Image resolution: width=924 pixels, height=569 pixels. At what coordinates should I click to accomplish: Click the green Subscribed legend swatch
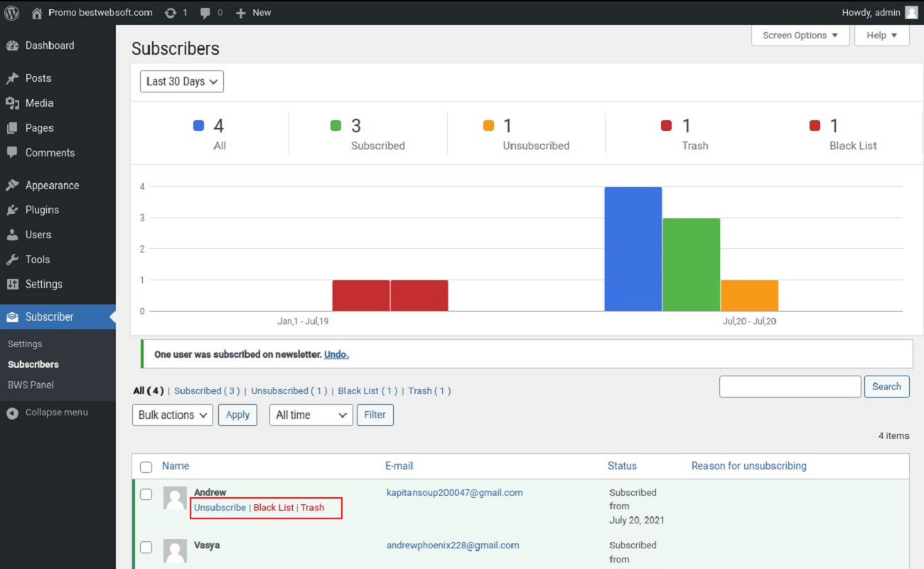(336, 126)
